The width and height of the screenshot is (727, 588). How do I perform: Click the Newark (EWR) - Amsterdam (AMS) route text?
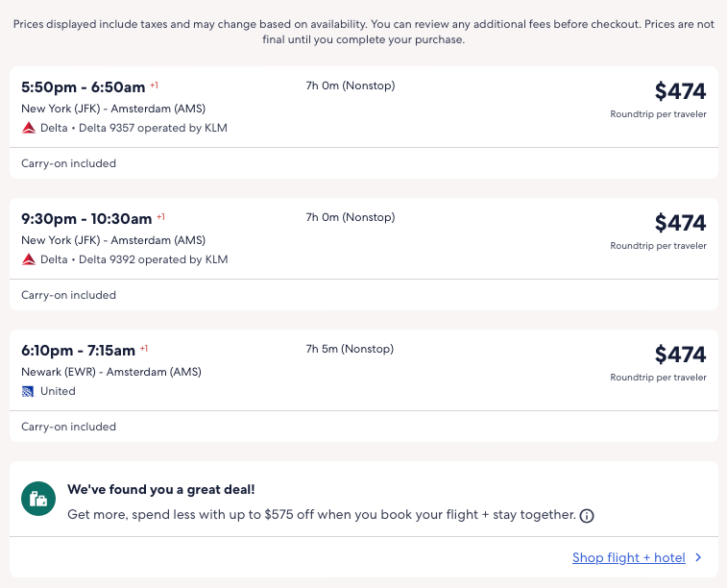111,372
